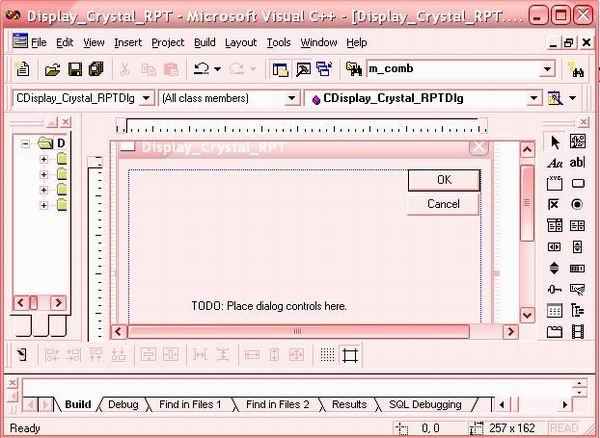Choose the Edit Box control tool

pos(577,163)
